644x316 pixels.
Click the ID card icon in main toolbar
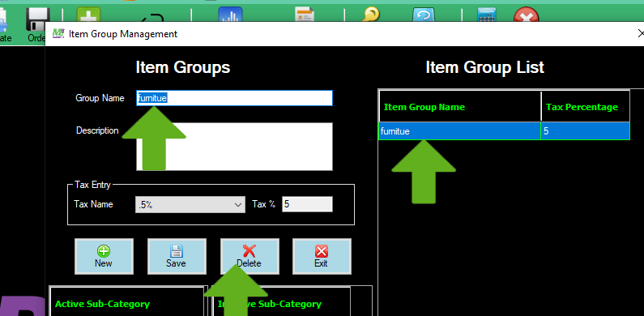tap(305, 15)
